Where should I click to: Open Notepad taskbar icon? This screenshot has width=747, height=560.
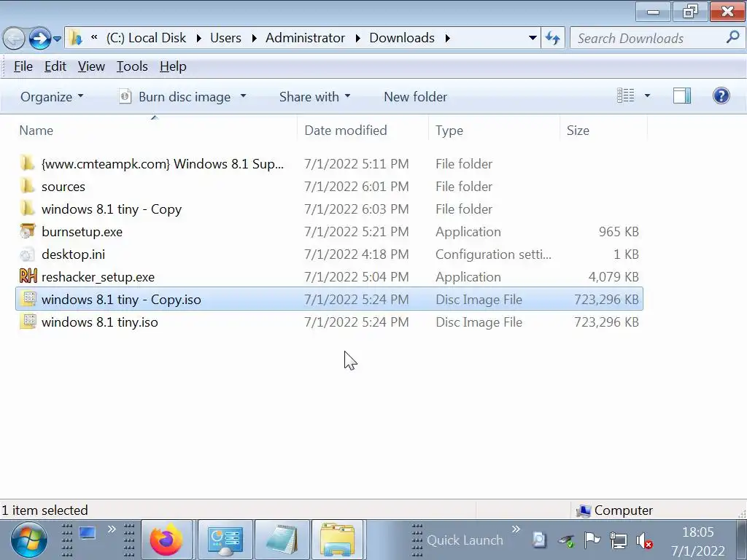pos(282,540)
